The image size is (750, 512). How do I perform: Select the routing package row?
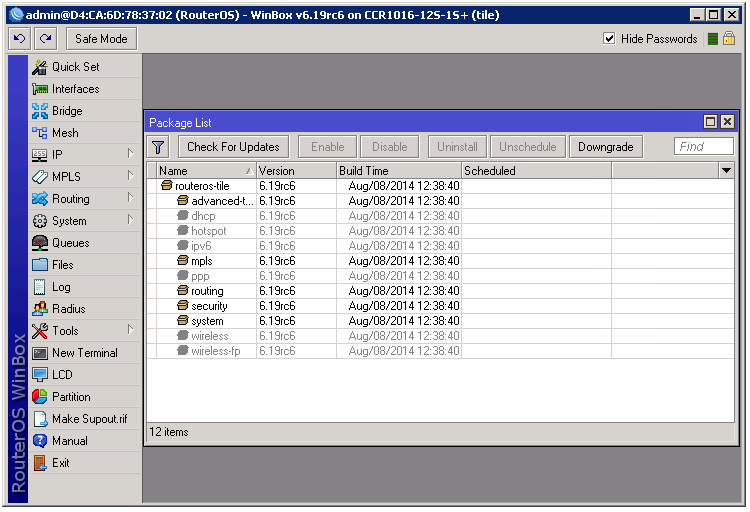pos(441,291)
